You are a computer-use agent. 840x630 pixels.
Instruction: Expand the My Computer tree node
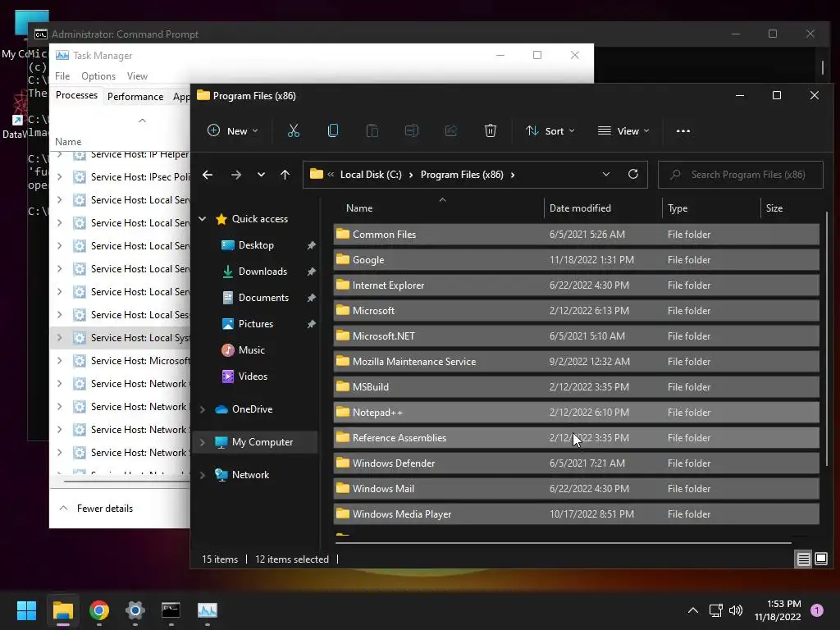[x=203, y=442]
